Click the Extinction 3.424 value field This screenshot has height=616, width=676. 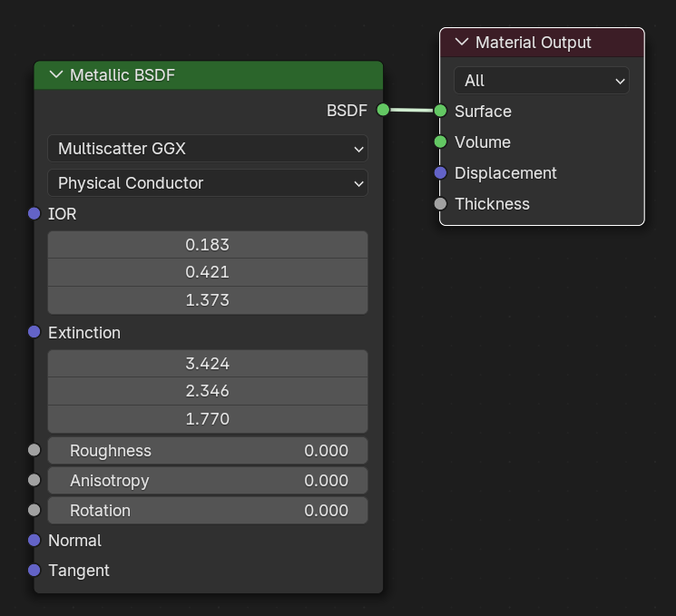(x=208, y=364)
